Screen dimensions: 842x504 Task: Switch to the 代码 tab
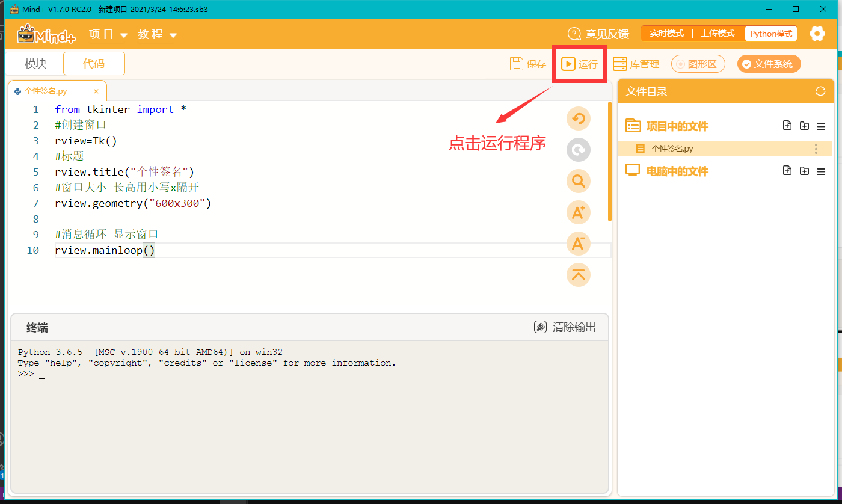pyautogui.click(x=94, y=64)
